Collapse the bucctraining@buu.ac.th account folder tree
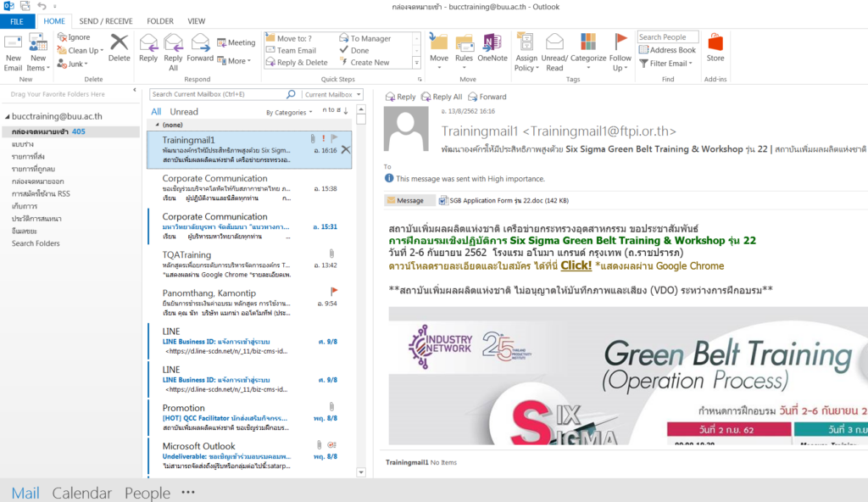Viewport: 868px width, 502px height. point(7,117)
